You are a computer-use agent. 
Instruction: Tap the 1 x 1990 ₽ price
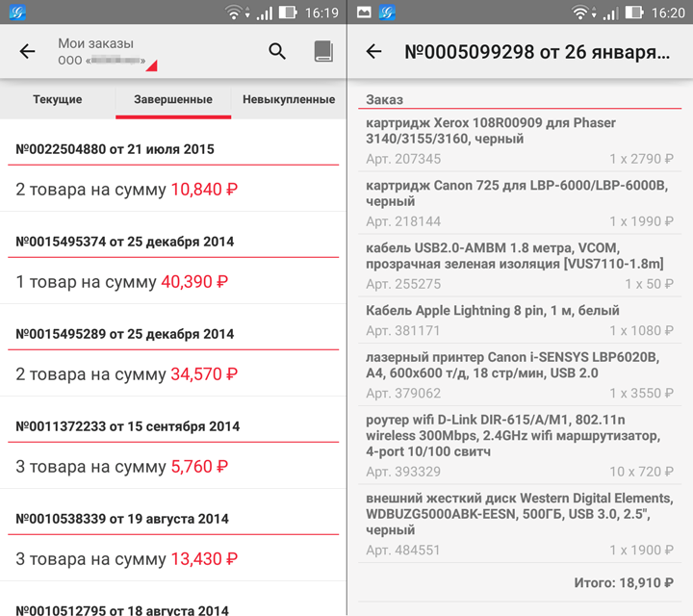coord(642,221)
